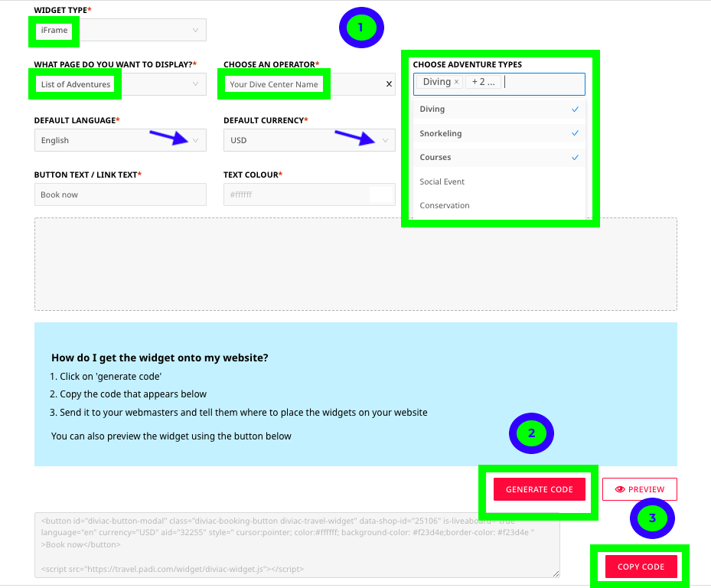The image size is (711, 588).
Task: Click the empty dashed widget preview area
Action: (x=355, y=264)
